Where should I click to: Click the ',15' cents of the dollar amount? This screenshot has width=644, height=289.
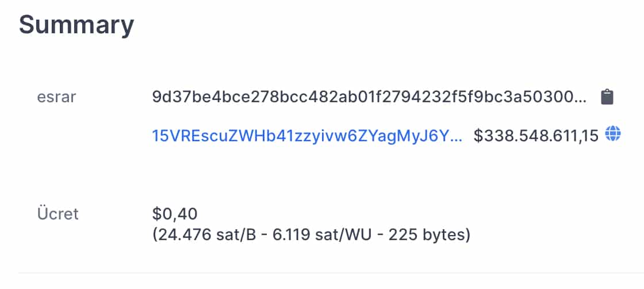586,137
